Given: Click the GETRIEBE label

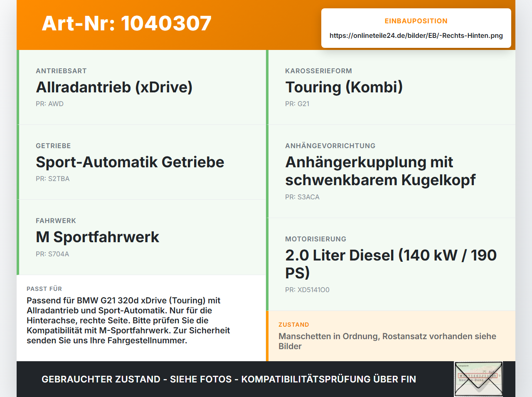Looking at the screenshot, I should (53, 146).
